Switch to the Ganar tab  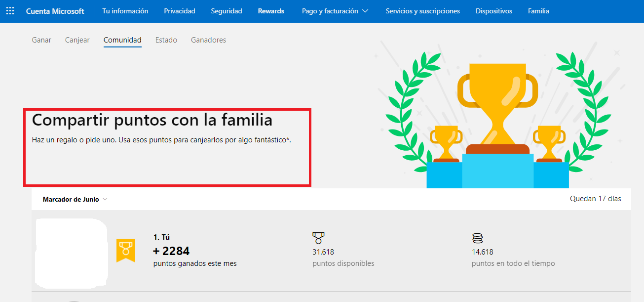(x=41, y=40)
